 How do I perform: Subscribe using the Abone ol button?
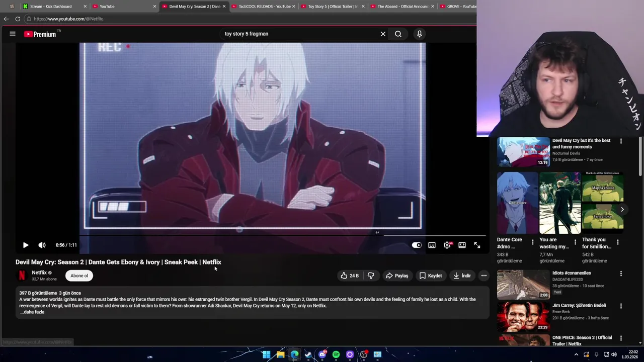click(x=79, y=276)
